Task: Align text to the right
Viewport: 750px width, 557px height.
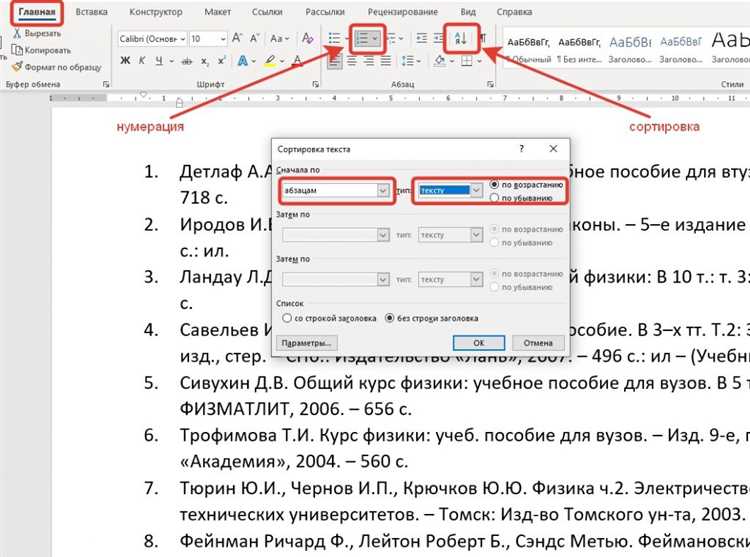Action: tap(368, 61)
